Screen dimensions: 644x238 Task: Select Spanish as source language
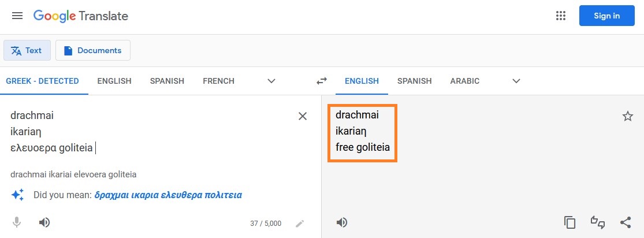click(167, 81)
